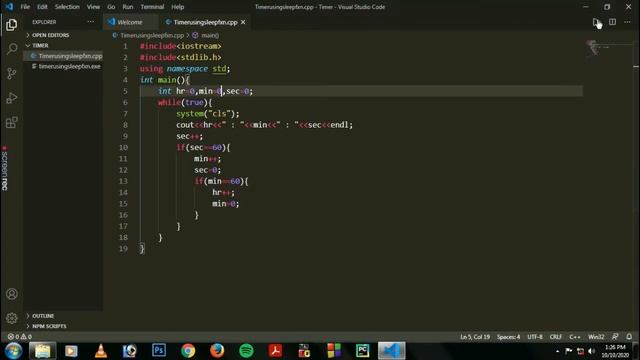This screenshot has width=640, height=360.
Task: Click line number 10 in the gutter
Action: tap(123, 147)
